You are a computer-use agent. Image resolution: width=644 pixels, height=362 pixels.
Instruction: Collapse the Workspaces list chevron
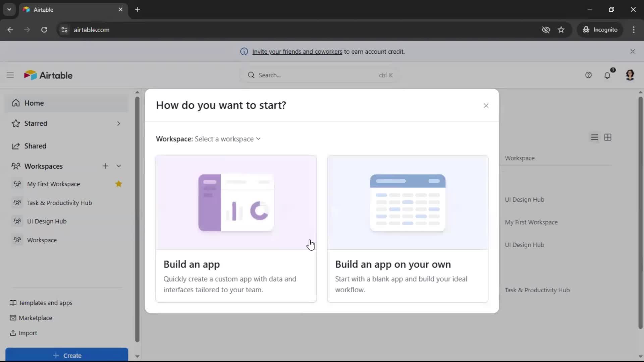coord(118,166)
